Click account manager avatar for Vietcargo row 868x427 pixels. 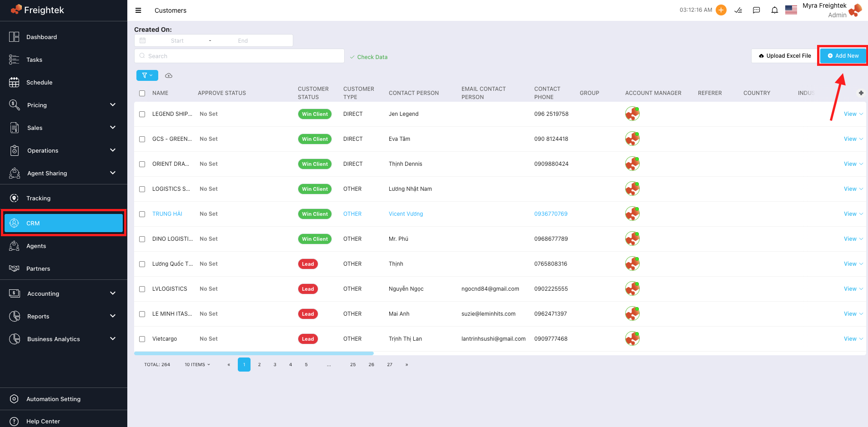pos(632,339)
